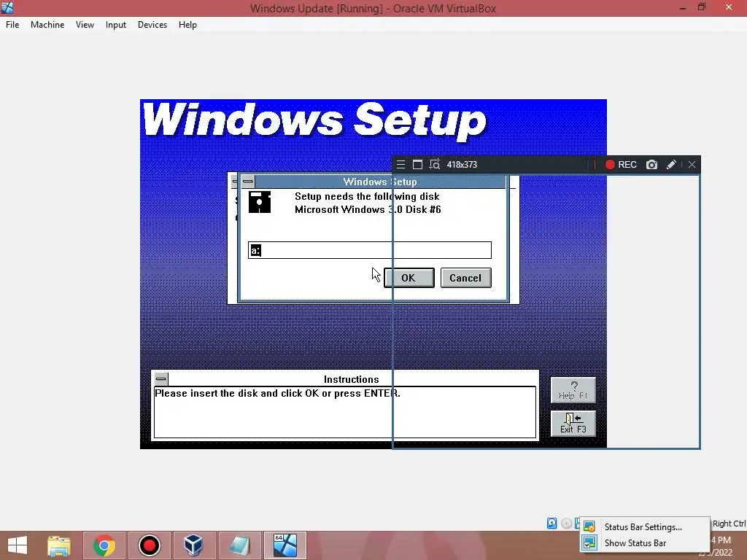The width and height of the screenshot is (747, 560).
Task: Click the background Setup window control menu box
Action: tap(234, 182)
